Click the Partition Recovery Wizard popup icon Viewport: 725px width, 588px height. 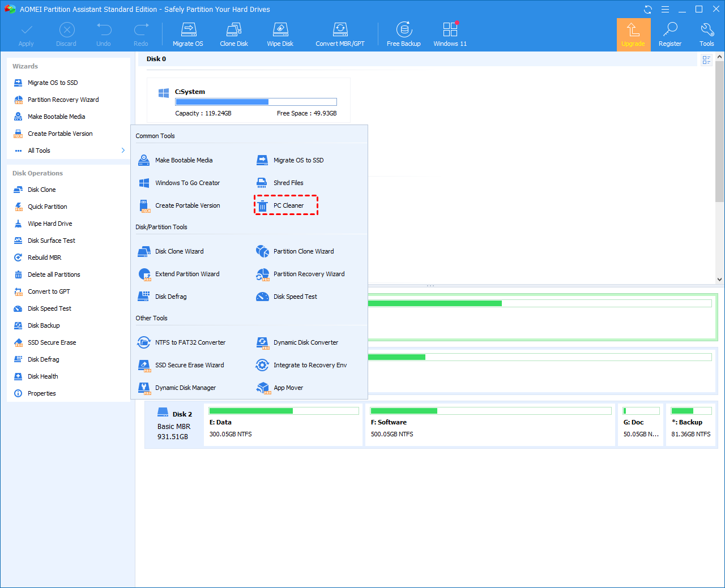coord(262,274)
